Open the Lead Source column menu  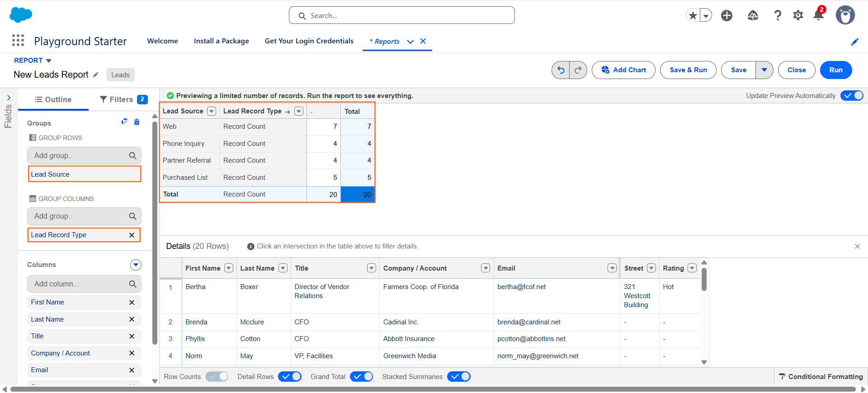[x=212, y=111]
